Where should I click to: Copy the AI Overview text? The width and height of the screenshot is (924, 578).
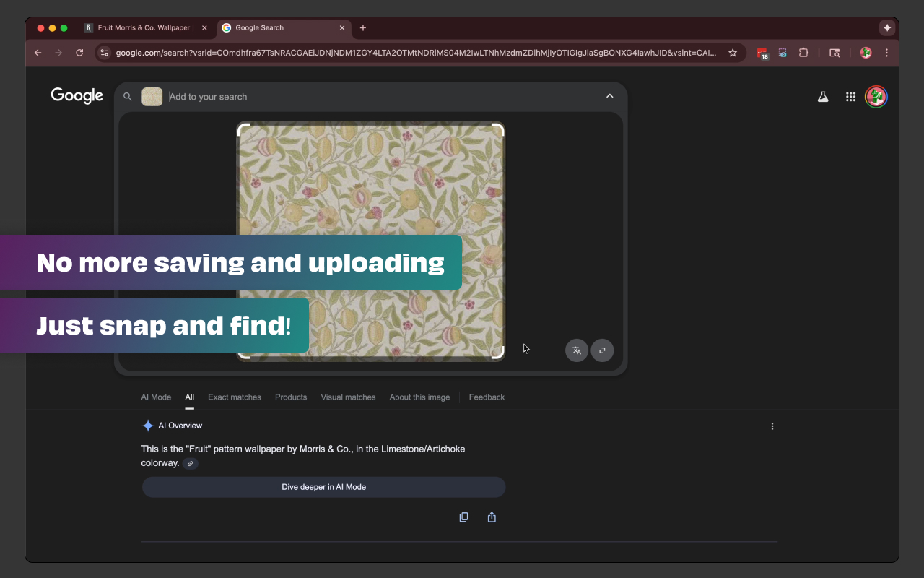click(463, 517)
